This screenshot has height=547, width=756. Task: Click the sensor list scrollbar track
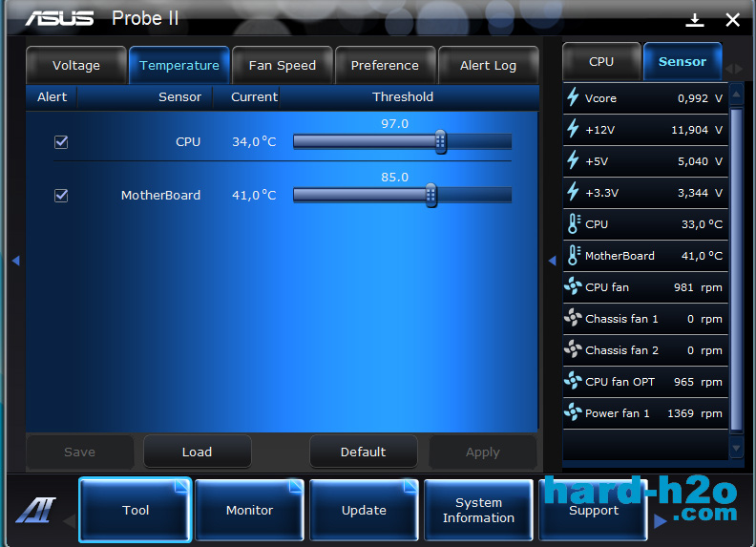[736, 269]
